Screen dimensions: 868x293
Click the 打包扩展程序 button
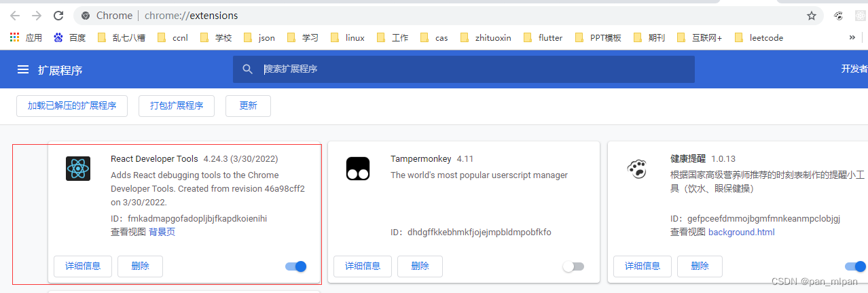pyautogui.click(x=177, y=106)
